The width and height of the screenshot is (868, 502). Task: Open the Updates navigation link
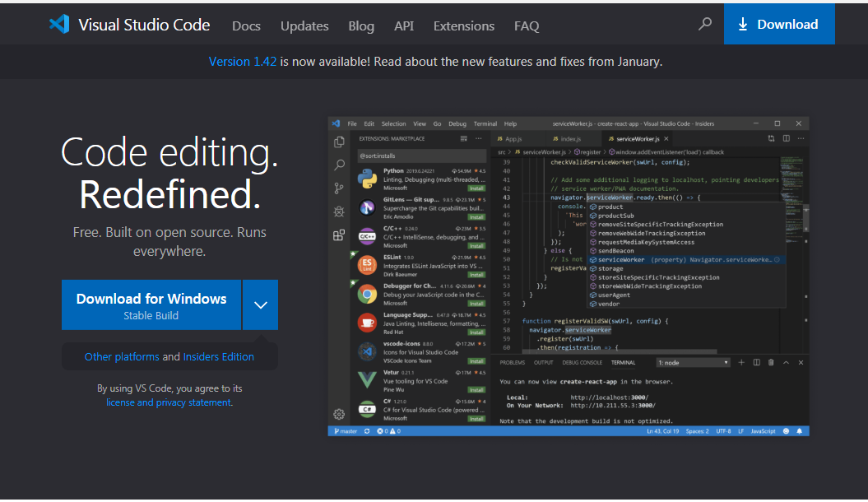(304, 26)
